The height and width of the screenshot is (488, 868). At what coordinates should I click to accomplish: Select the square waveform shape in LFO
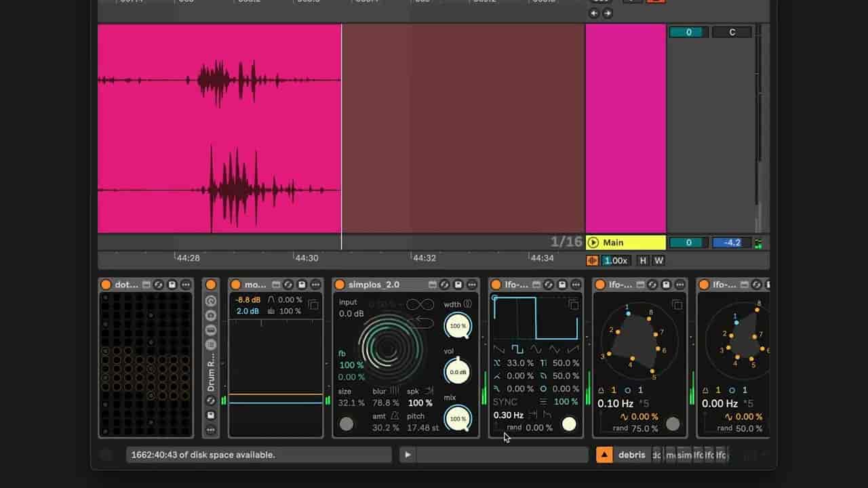tap(517, 350)
